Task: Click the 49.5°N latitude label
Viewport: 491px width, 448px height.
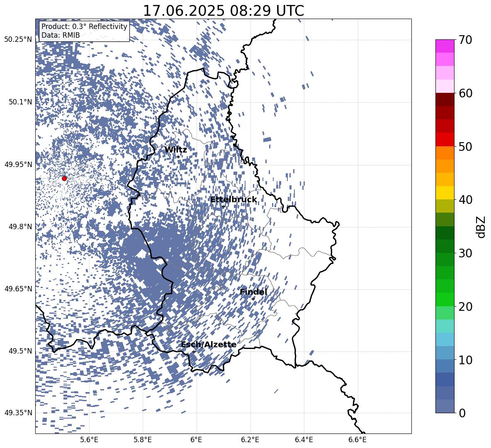Action: 20,351
